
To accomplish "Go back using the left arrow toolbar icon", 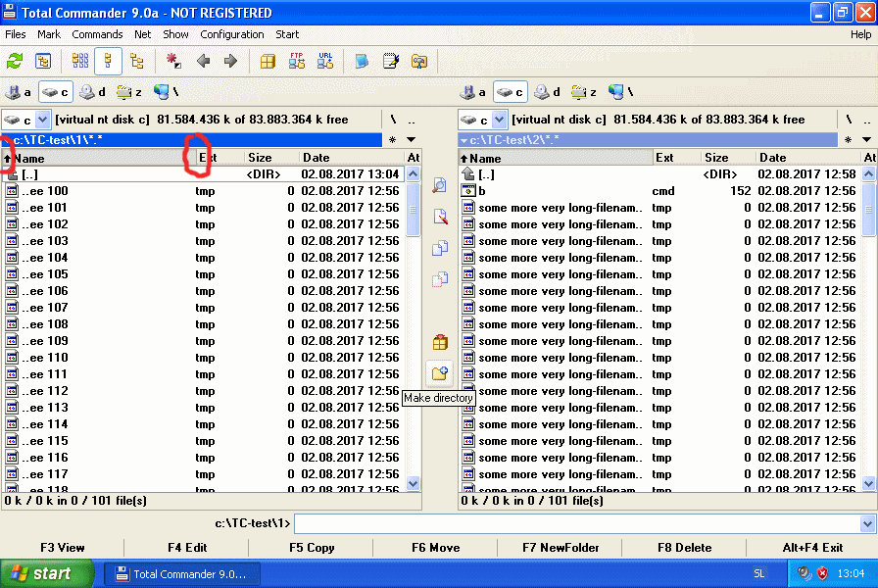I will pos(203,61).
